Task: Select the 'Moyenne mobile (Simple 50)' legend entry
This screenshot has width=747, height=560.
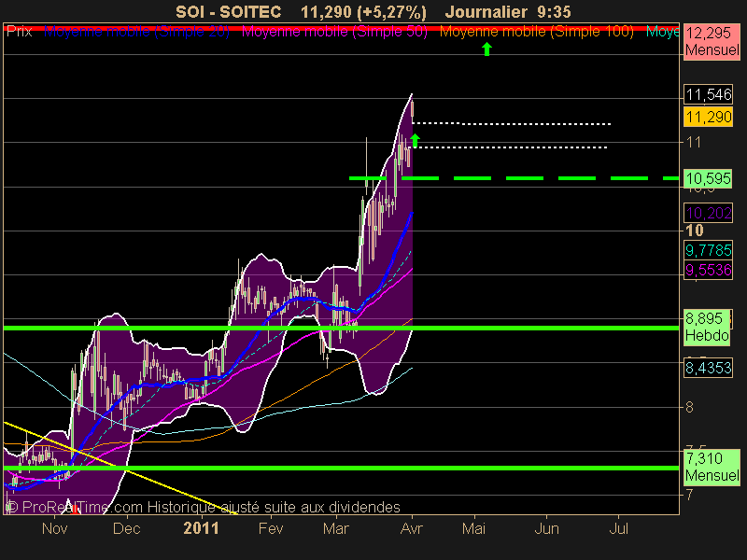Action: 334,32
